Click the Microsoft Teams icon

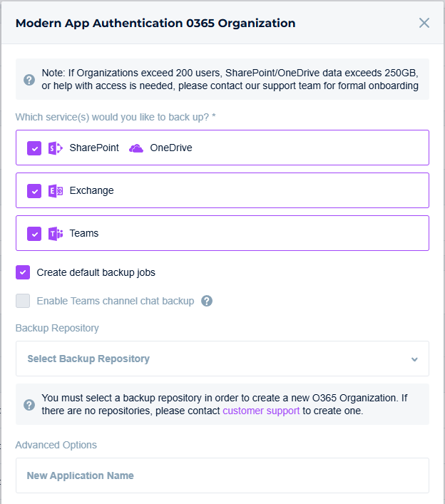55,234
